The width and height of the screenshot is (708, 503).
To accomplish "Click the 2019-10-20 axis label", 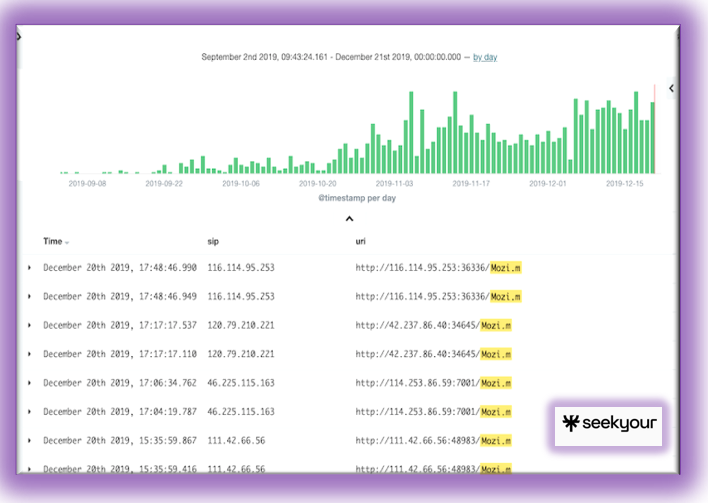I will click(317, 184).
